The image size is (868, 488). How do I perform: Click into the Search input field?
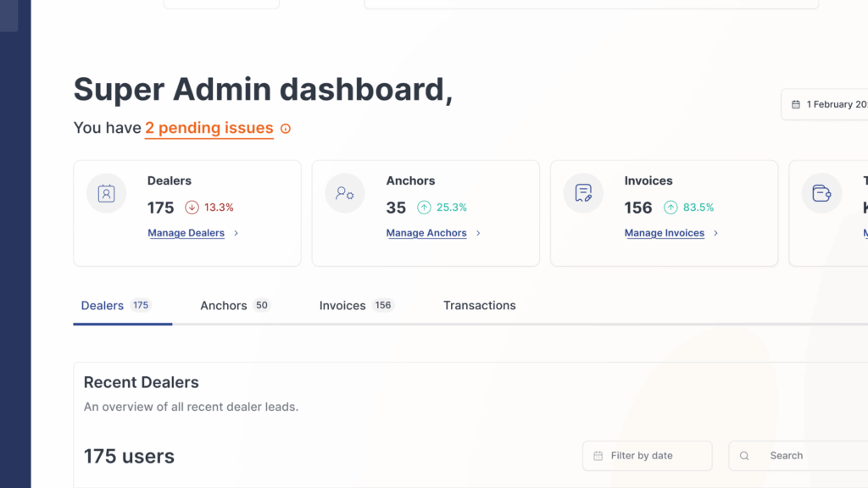click(x=810, y=456)
